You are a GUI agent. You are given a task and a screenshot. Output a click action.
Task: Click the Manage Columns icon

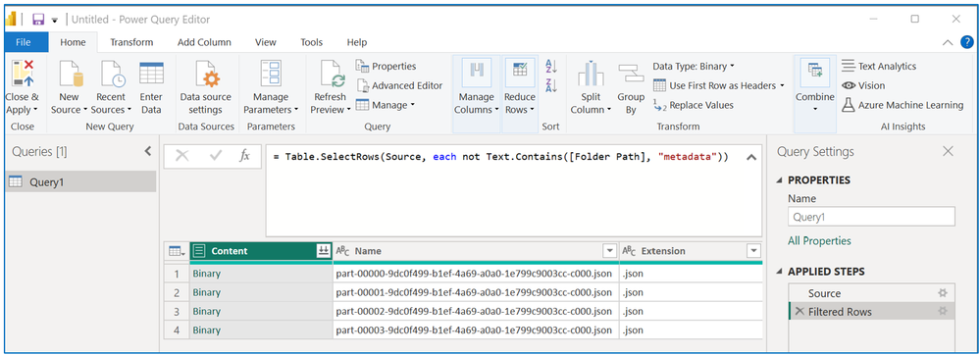(476, 73)
